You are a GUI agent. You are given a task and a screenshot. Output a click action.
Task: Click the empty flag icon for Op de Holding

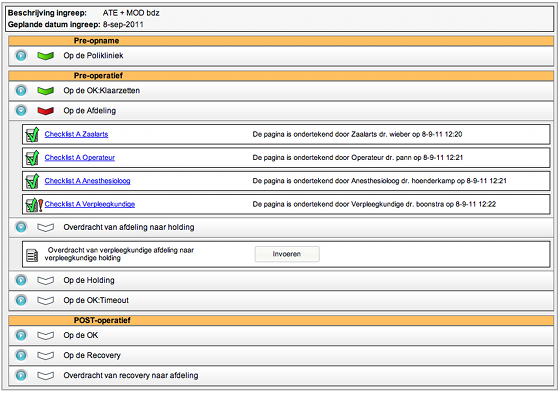(45, 280)
